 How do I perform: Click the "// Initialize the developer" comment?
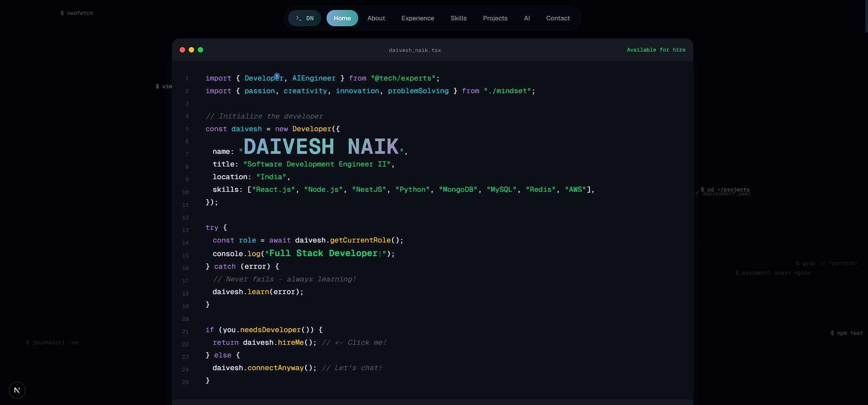pos(264,116)
